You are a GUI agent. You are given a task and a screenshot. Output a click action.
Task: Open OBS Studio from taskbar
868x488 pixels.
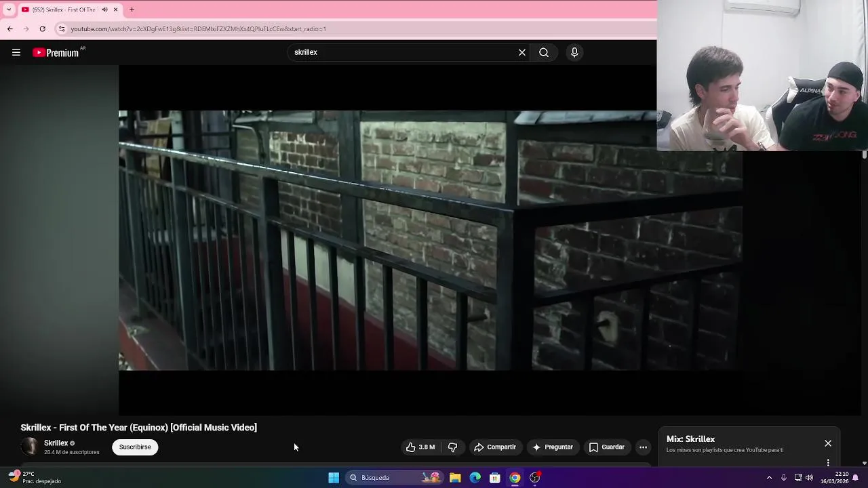point(535,478)
